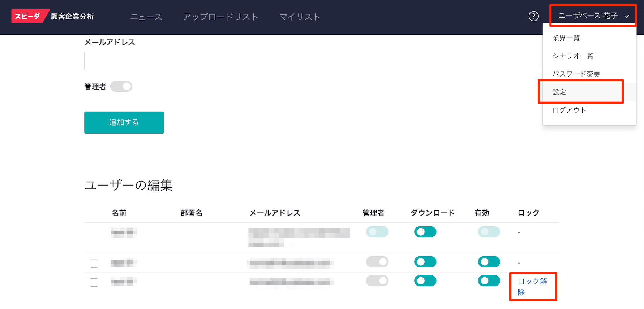Viewport: 644px width, 309px height.
Task: Click the ロック column header
Action: (528, 213)
